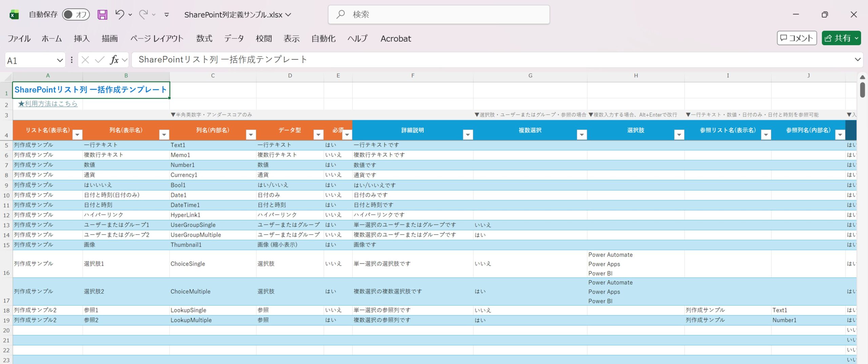The image size is (868, 364).
Task: Open filter for 必須 column
Action: [347, 135]
